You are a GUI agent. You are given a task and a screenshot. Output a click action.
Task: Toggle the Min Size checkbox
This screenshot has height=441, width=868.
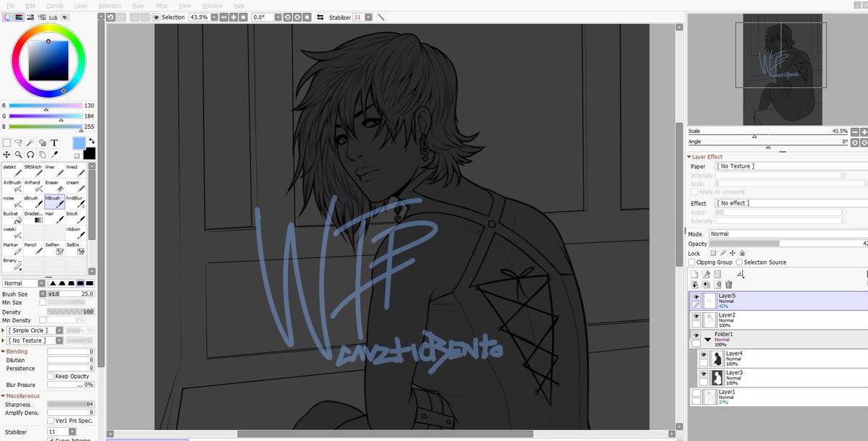coord(43,303)
